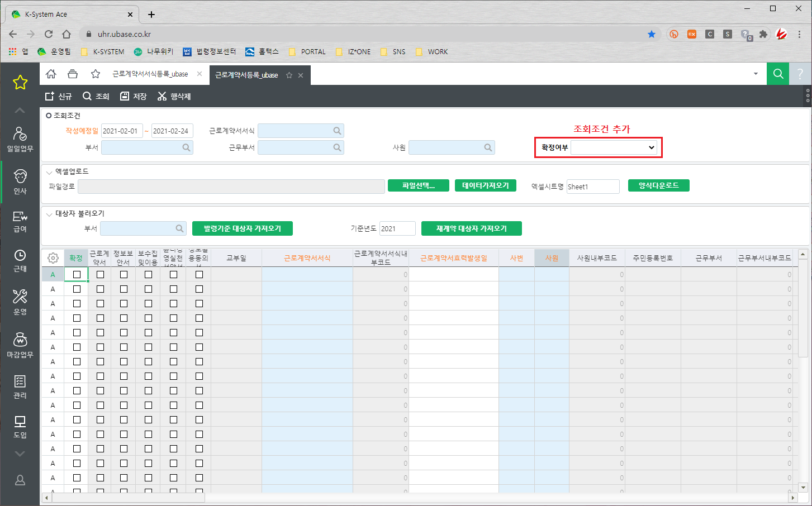Open the 근태 sidebar module
This screenshot has width=812, height=506.
pyautogui.click(x=20, y=261)
